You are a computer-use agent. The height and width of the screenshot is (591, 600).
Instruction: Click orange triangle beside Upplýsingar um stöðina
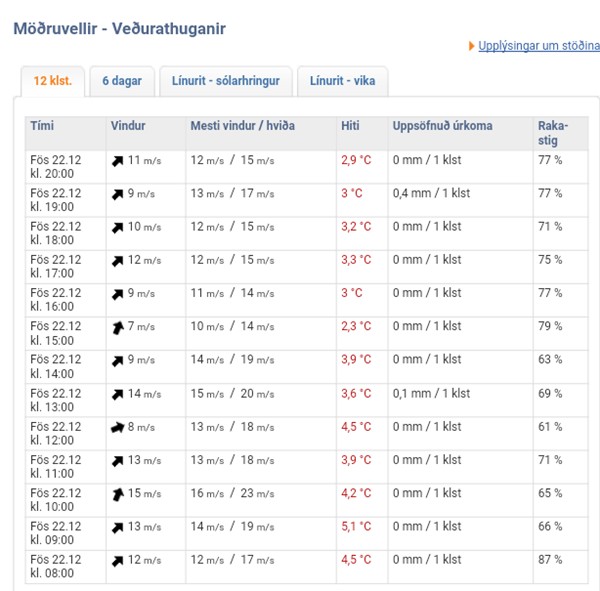(471, 46)
